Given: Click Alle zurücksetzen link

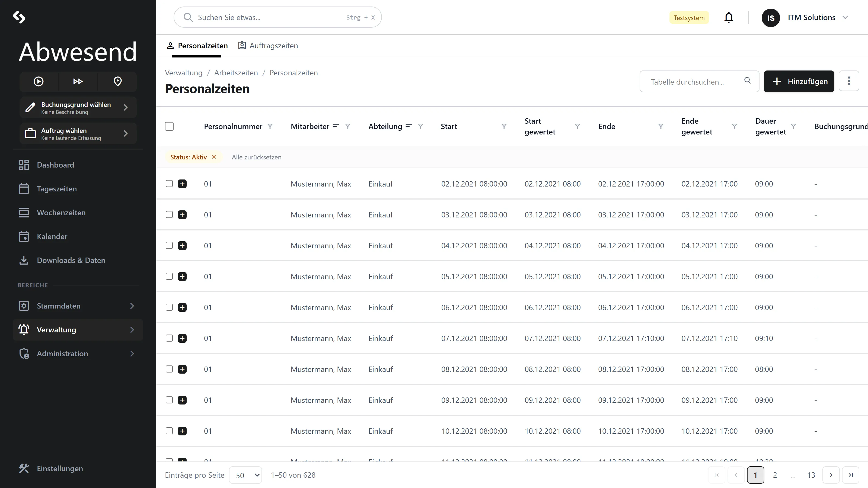Looking at the screenshot, I should pos(256,157).
